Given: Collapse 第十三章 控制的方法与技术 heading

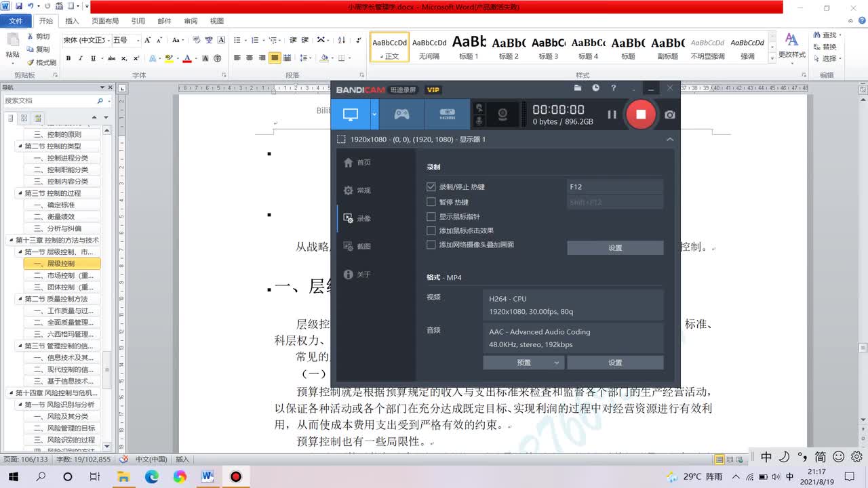Looking at the screenshot, I should pyautogui.click(x=11, y=241).
